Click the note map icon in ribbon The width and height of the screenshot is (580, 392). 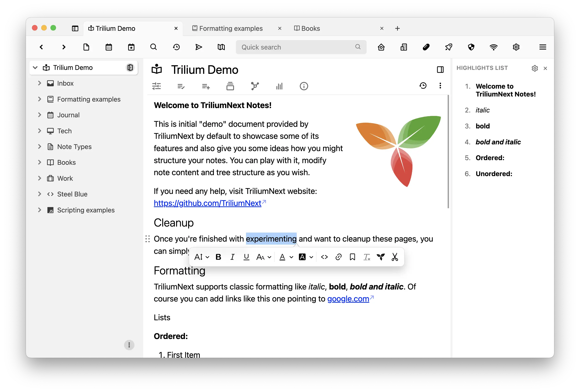coord(255,86)
